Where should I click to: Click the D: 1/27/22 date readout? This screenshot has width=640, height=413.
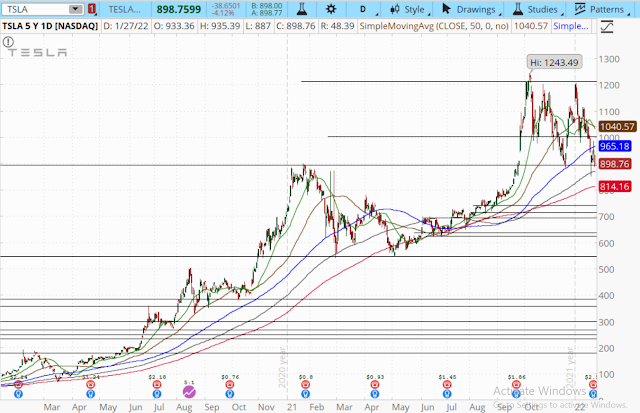(126, 27)
